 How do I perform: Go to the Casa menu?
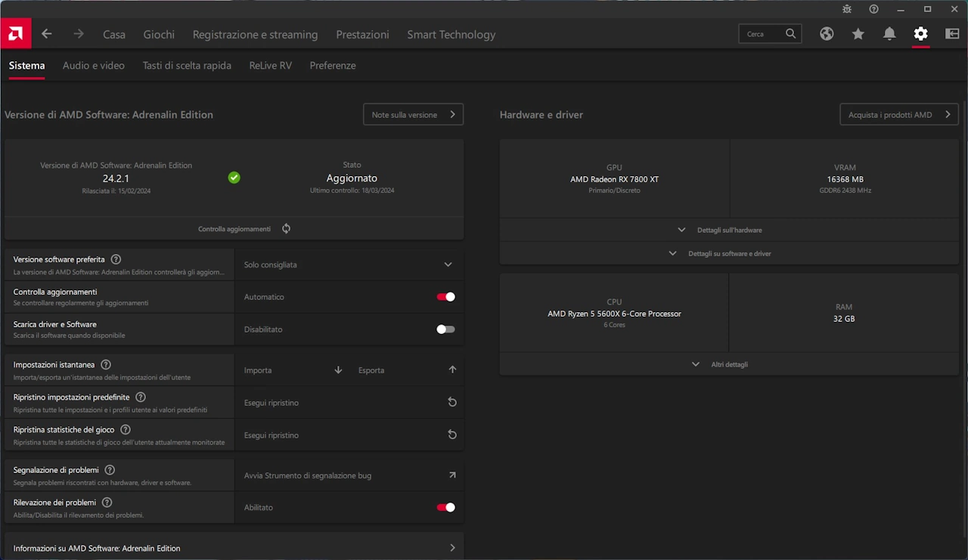(x=114, y=34)
